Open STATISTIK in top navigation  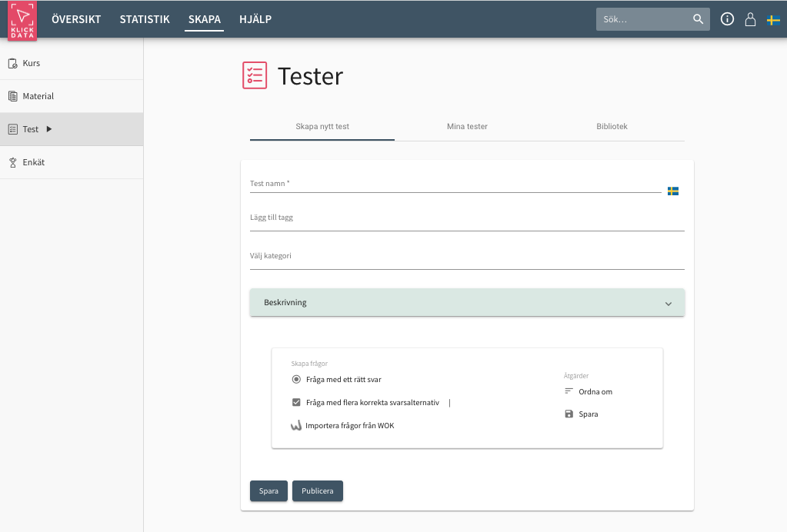pos(145,19)
